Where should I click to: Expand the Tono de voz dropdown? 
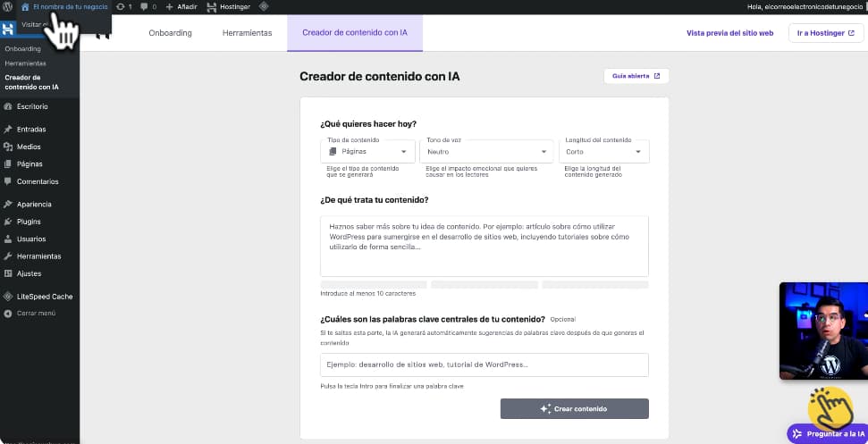point(486,152)
